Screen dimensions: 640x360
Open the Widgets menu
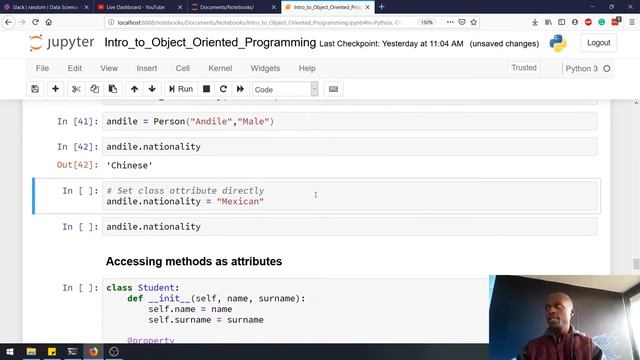pyautogui.click(x=265, y=68)
